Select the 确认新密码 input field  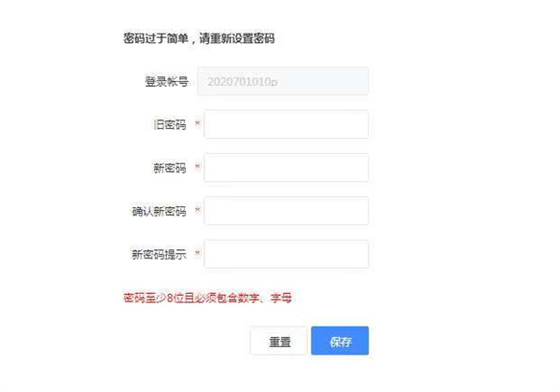click(x=287, y=211)
